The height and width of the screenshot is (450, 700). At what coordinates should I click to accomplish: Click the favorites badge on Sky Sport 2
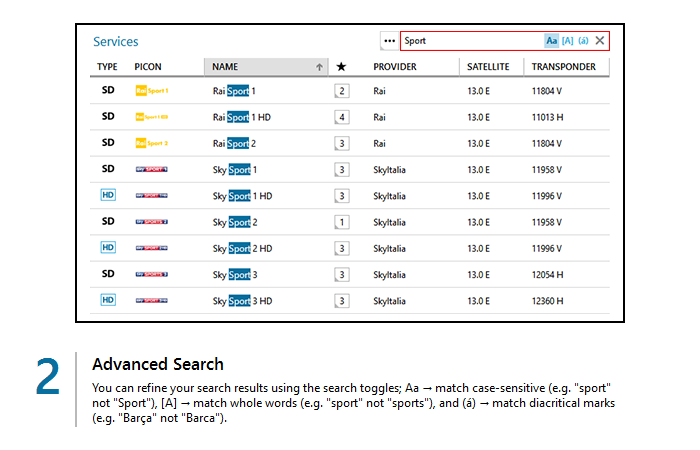coord(342,222)
